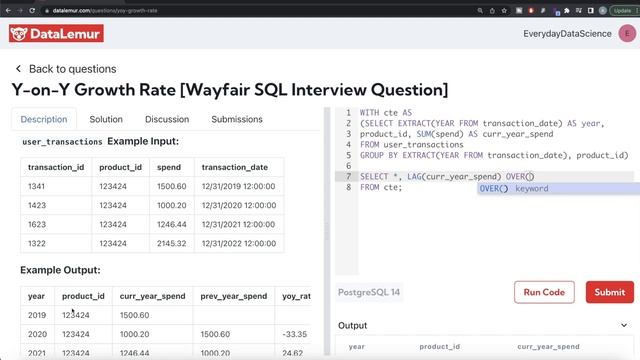Screen dimensions: 640x360
Task: Click the Chrome Update button
Action: pos(624,11)
